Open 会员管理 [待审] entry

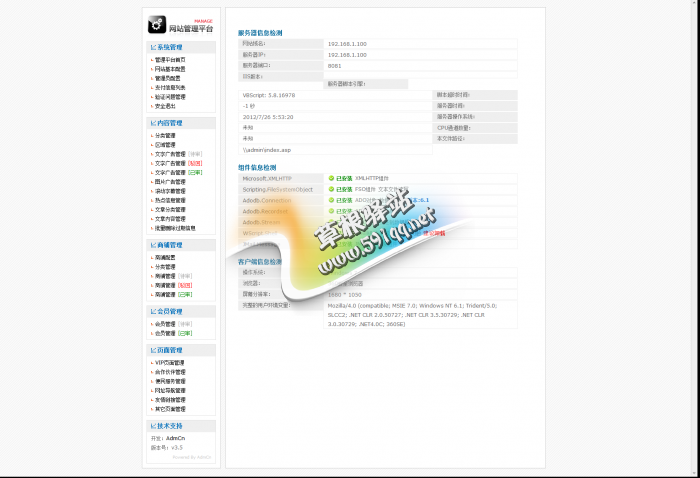click(174, 324)
